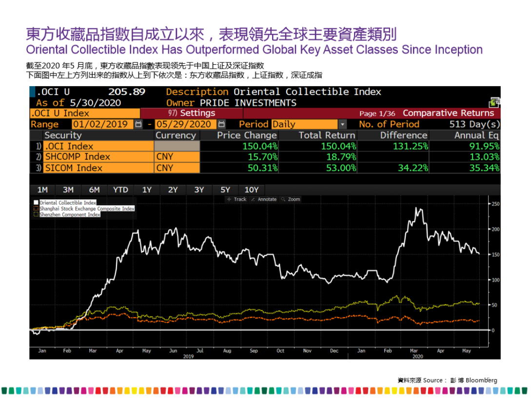Switch chart range to 6M
532x398 pixels.
(x=94, y=190)
